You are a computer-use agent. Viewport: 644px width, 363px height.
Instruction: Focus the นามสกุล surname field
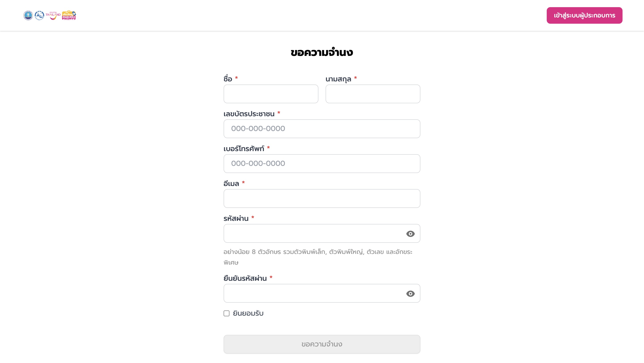click(373, 94)
